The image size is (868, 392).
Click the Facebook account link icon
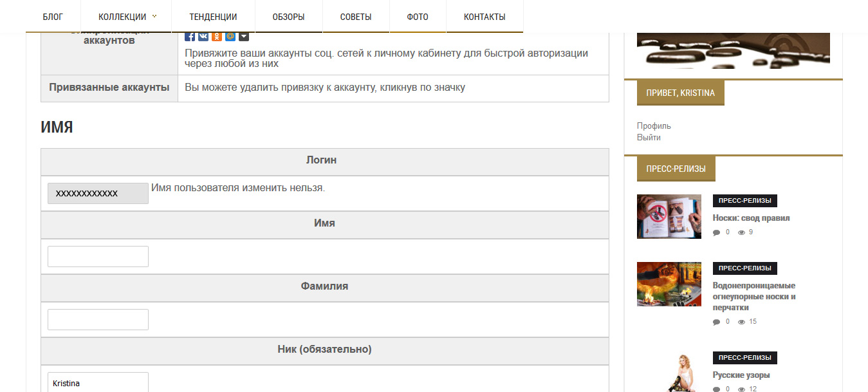click(x=190, y=37)
